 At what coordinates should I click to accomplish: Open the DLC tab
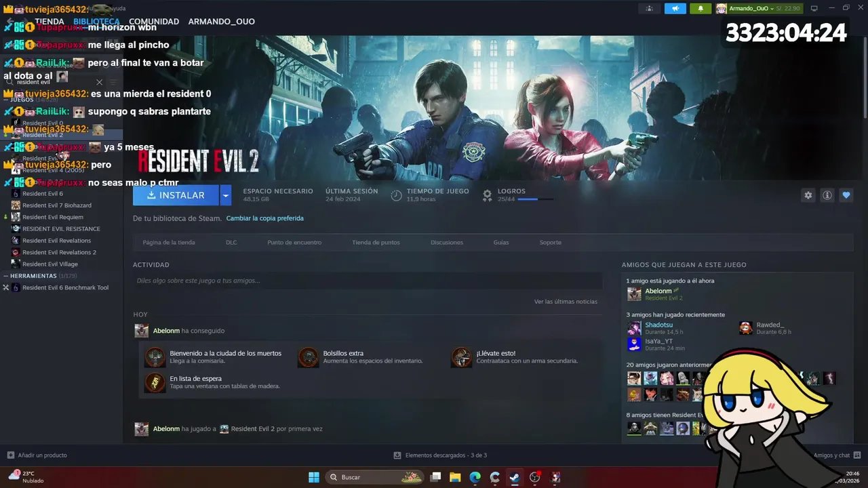tap(231, 242)
